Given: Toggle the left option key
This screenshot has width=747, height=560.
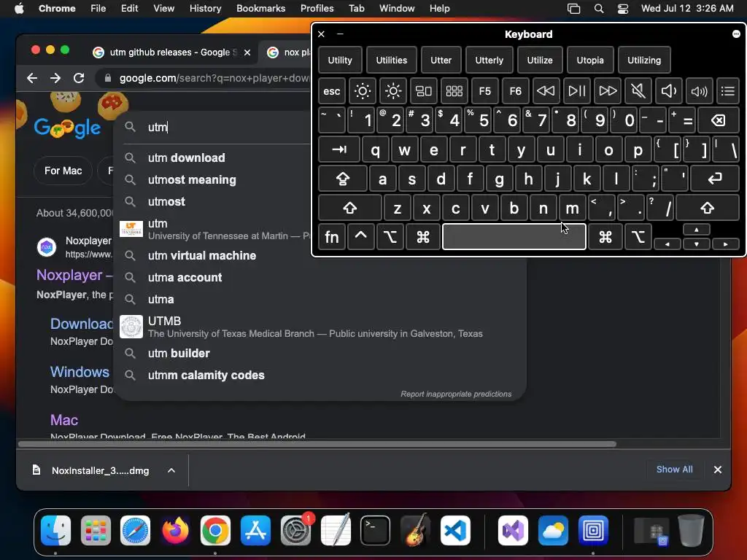Looking at the screenshot, I should (x=390, y=237).
